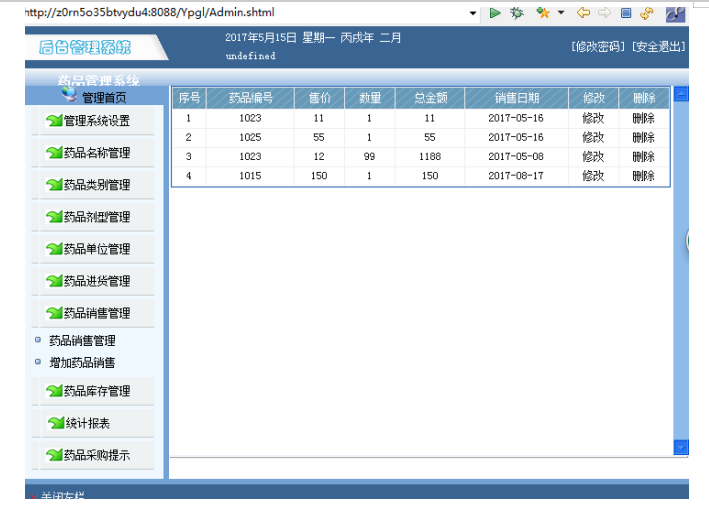This screenshot has height=506, width=709.
Task: Click the debug bug icon in toolbar
Action: [x=516, y=13]
